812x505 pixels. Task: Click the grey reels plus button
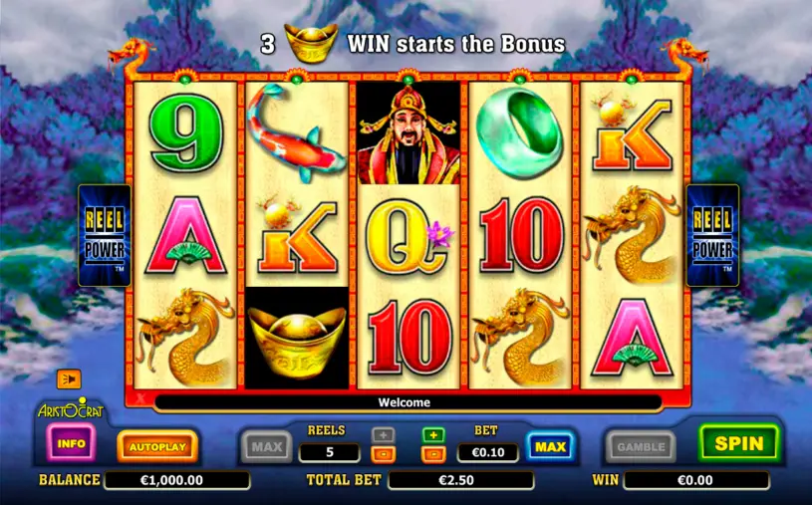384,435
